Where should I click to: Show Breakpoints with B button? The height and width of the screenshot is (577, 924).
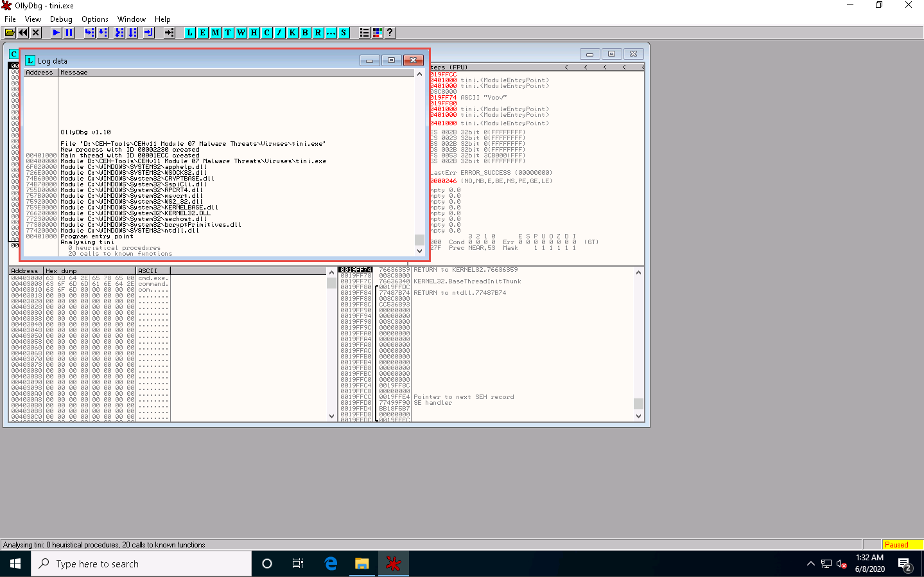[305, 32]
